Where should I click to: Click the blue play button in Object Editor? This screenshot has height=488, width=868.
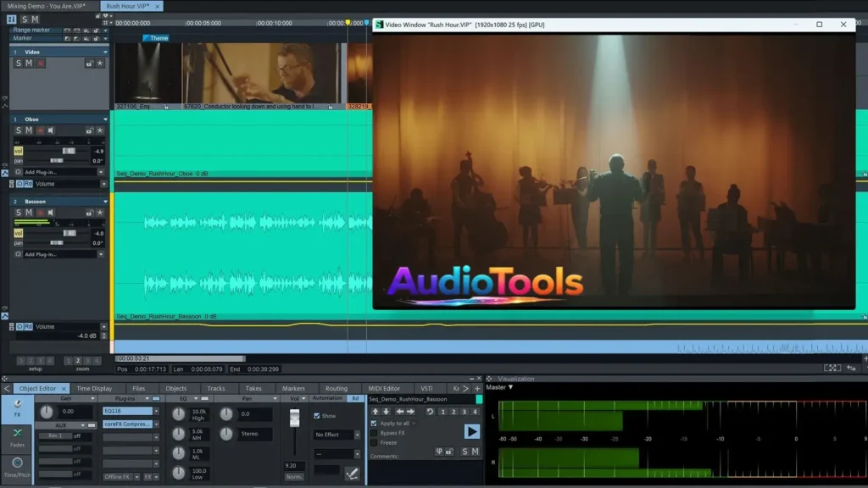[x=471, y=431]
